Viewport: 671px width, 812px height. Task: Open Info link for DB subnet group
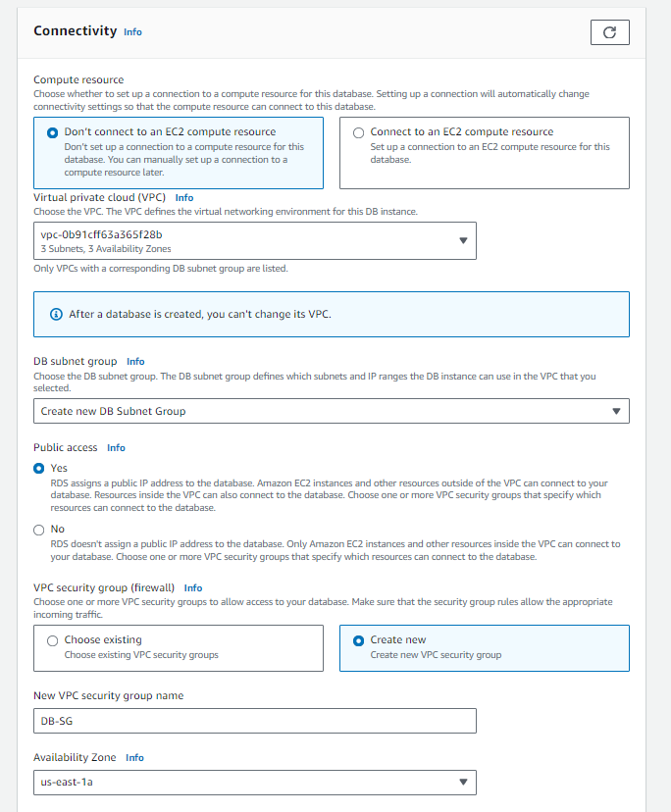(x=135, y=361)
